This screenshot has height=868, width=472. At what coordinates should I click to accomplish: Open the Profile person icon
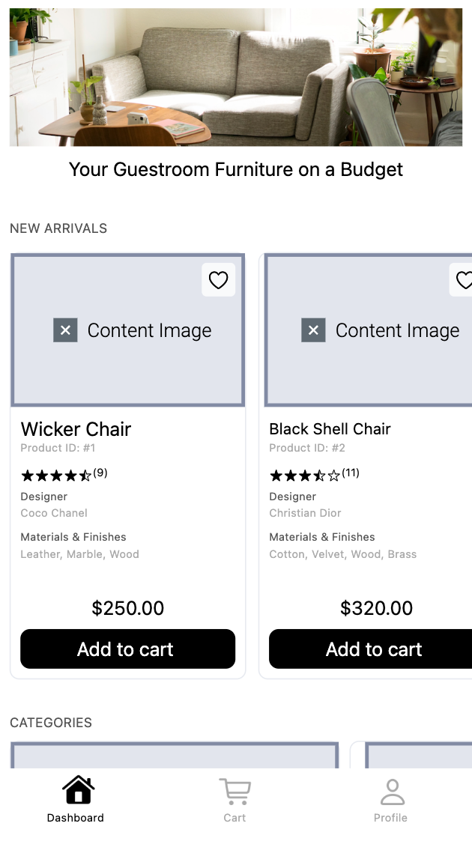393,792
